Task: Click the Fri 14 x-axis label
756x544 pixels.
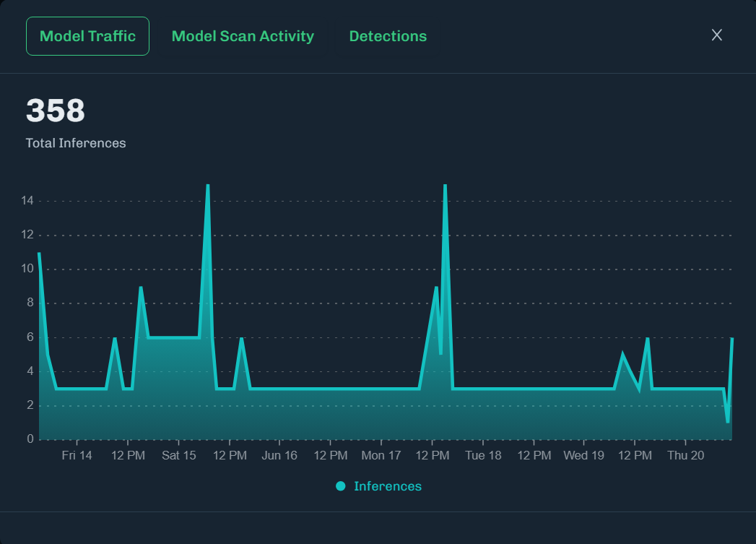Action: tap(77, 455)
